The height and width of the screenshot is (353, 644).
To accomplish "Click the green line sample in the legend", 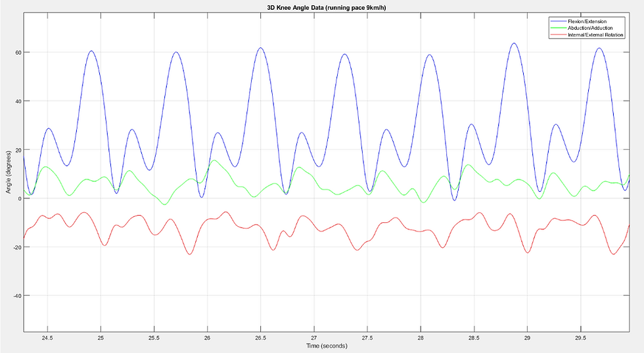I will 558,28.
